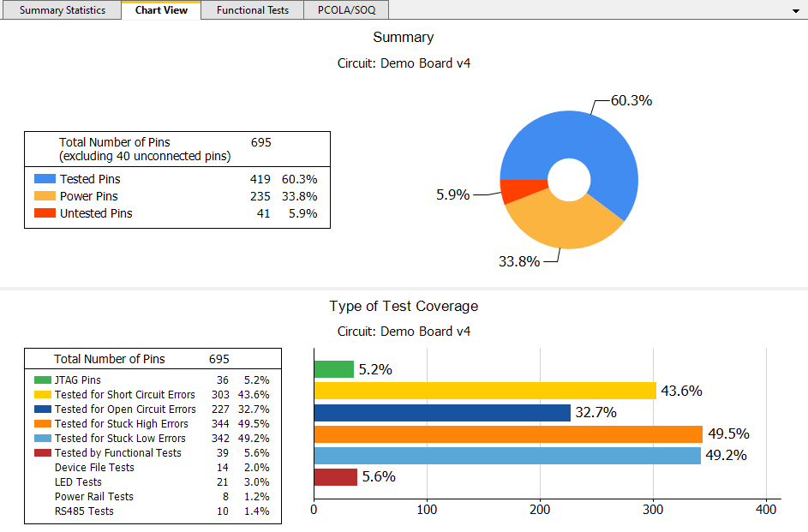
Task: Click the red 5.6% functional tests bar
Action: 335,476
